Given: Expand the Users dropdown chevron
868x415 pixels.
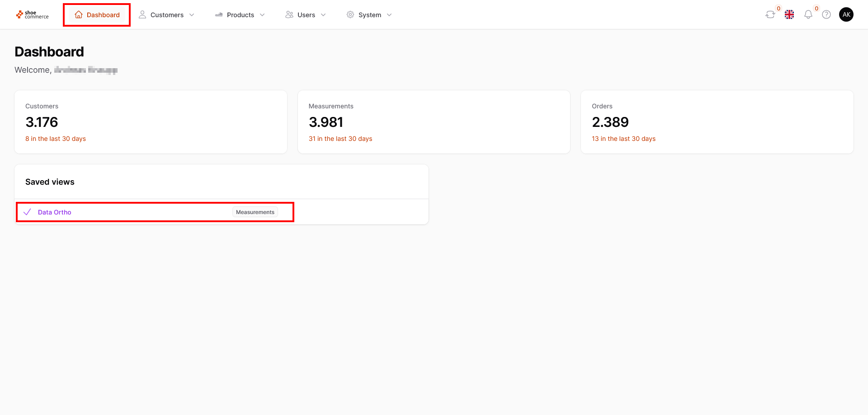Looking at the screenshot, I should [323, 15].
